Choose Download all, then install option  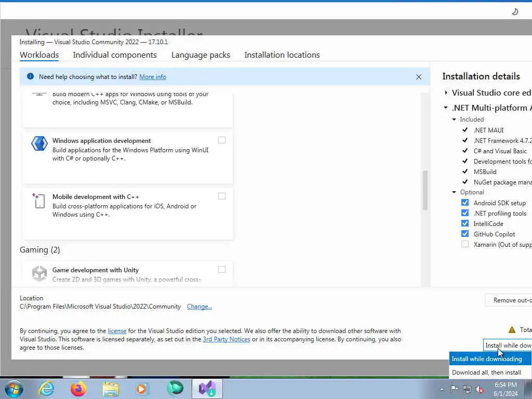tap(490, 372)
